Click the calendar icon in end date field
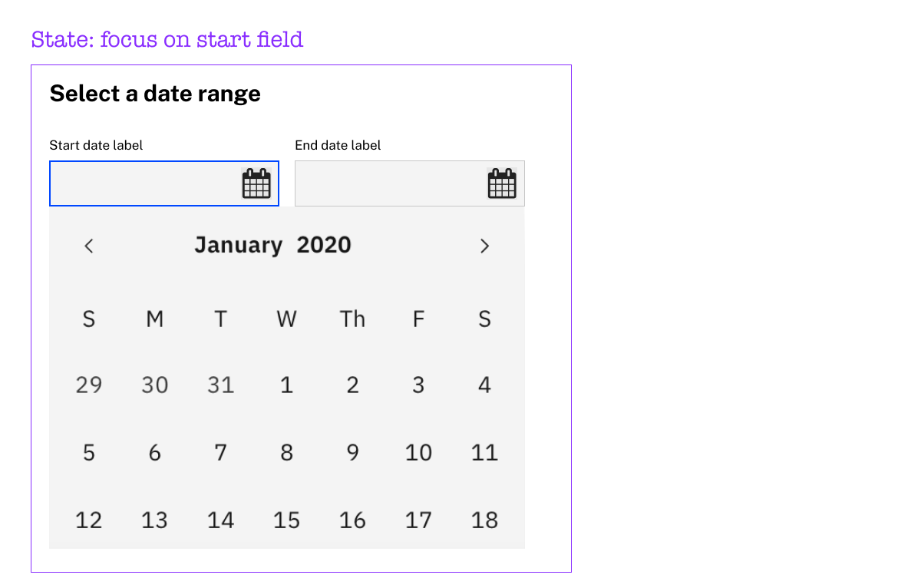Image resolution: width=921 pixels, height=588 pixels. point(502,183)
